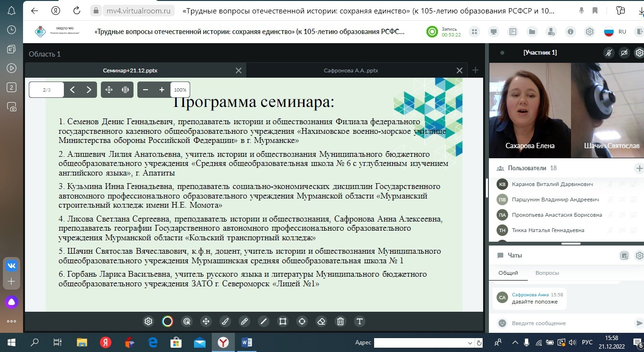Toggle the camera off button
This screenshot has width=644, height=352.
tap(624, 53)
